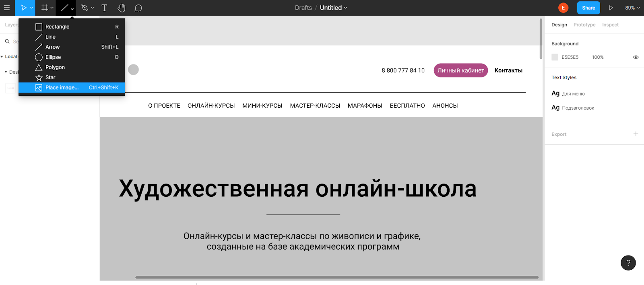Click the gray circle logo placeholder

(x=133, y=70)
